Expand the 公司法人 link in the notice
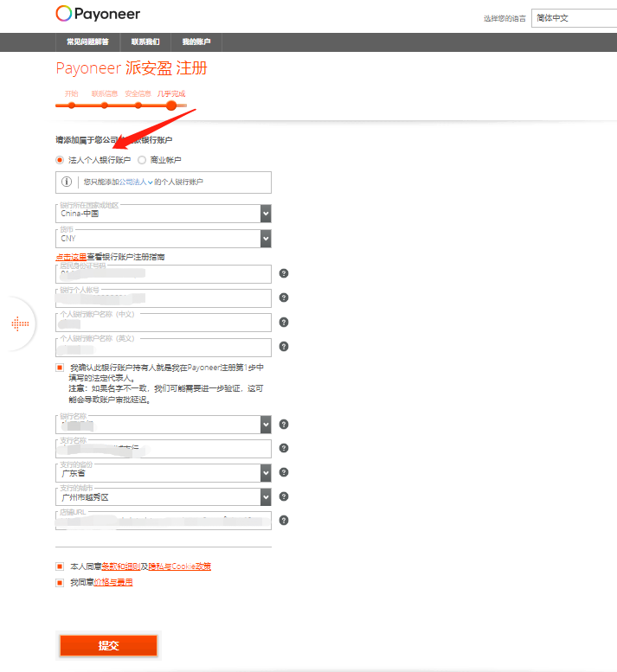This screenshot has width=617, height=672. [136, 182]
